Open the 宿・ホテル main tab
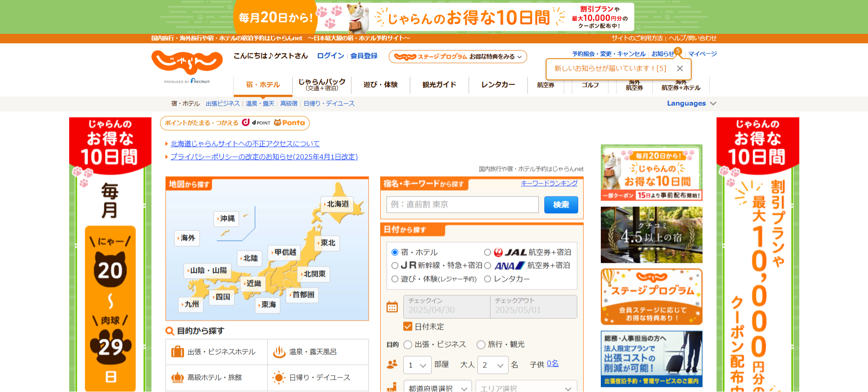The width and height of the screenshot is (868, 392). coord(263,85)
